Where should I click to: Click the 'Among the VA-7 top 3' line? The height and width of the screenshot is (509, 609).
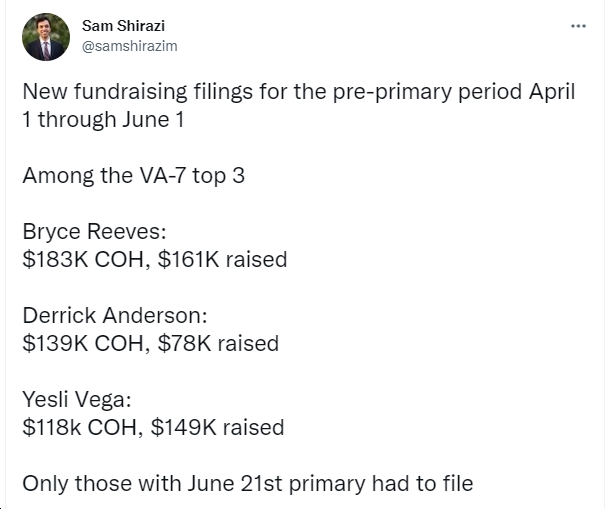click(x=134, y=175)
